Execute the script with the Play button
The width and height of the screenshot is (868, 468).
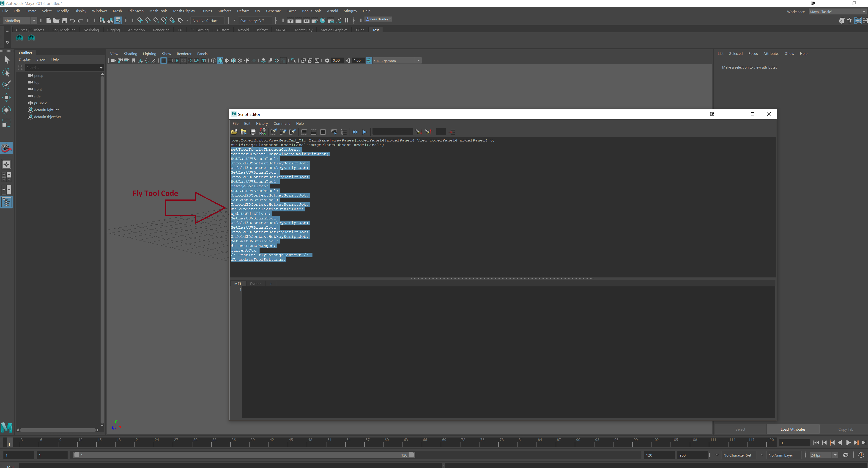364,132
